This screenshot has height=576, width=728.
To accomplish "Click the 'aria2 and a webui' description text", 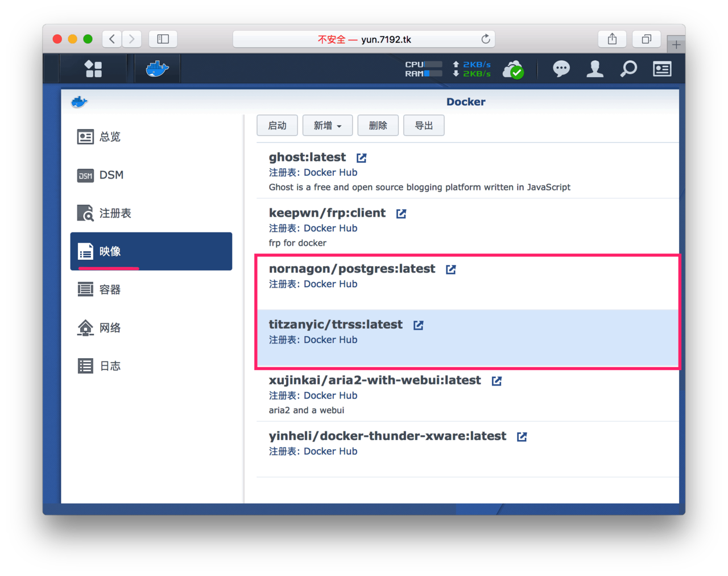I will point(306,410).
